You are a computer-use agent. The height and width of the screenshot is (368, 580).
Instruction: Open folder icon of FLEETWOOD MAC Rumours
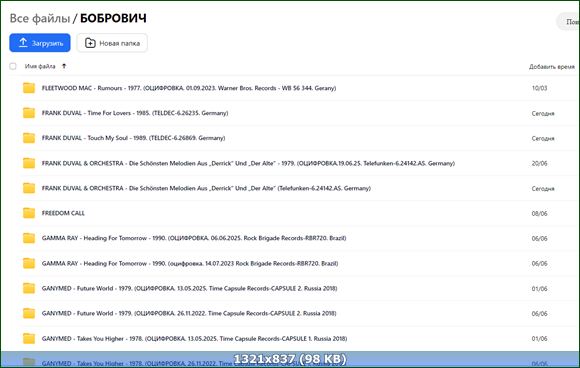tap(29, 88)
